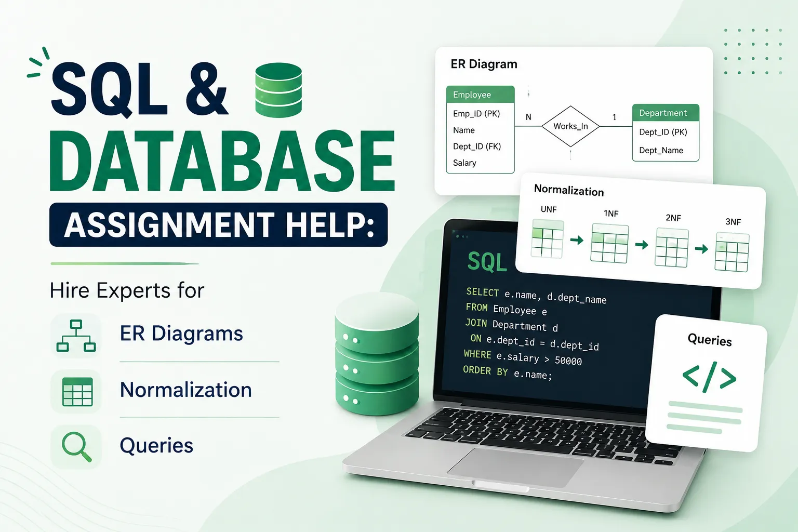This screenshot has height=532, width=798.
Task: Click the Queries list label on the left
Action: pyautogui.click(x=156, y=446)
